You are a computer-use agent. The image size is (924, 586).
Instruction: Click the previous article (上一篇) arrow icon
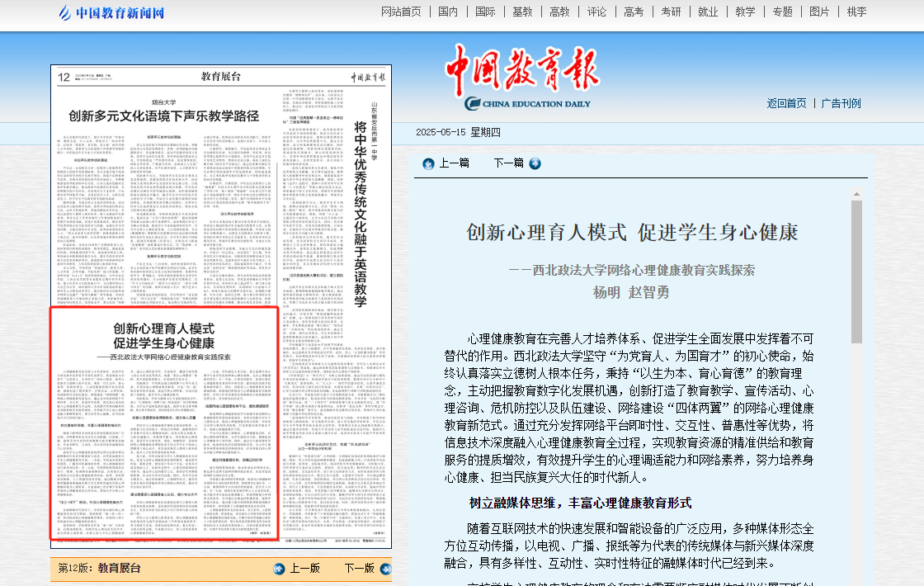[428, 163]
